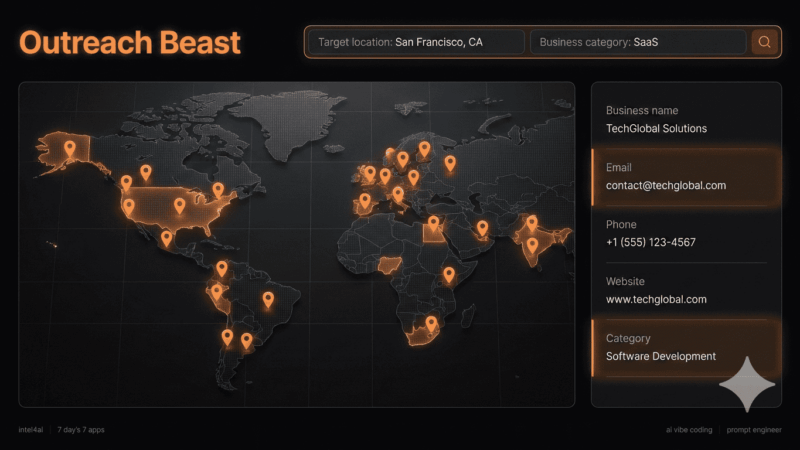Click the Business category input field
Screen dimensions: 800x450
click(638, 42)
